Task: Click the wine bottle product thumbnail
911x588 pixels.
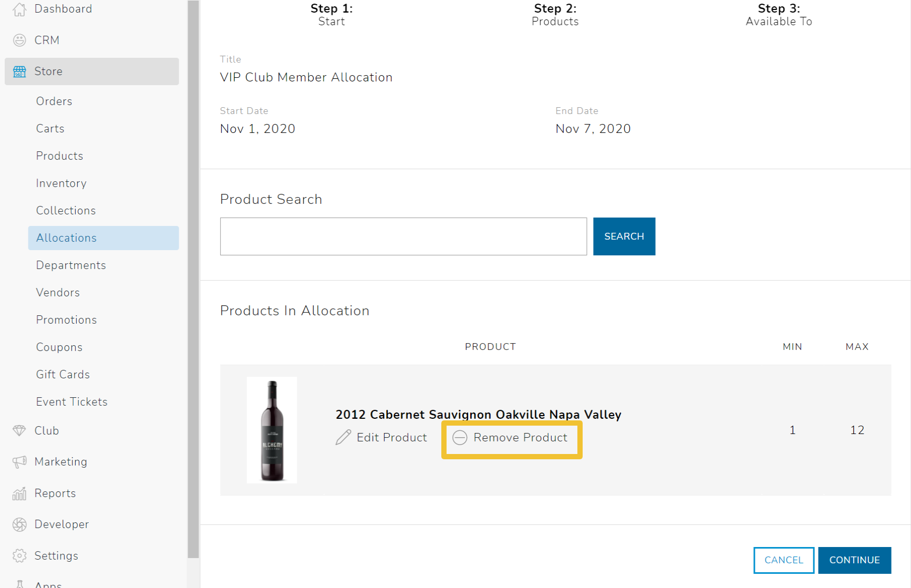Action: click(272, 430)
